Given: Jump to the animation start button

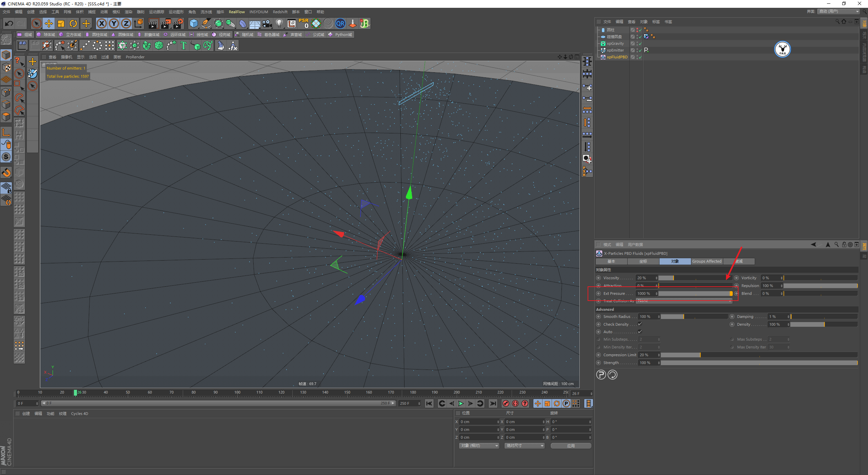Looking at the screenshot, I should (429, 403).
